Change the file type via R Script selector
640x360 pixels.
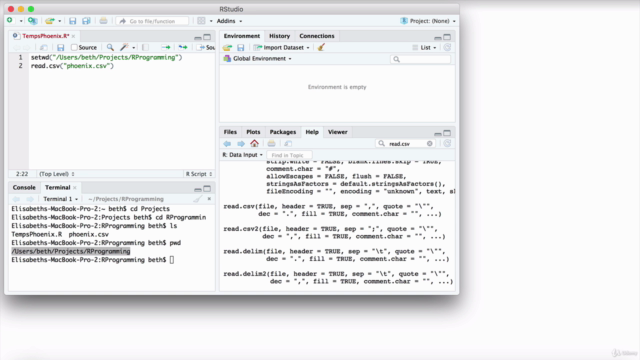point(199,174)
